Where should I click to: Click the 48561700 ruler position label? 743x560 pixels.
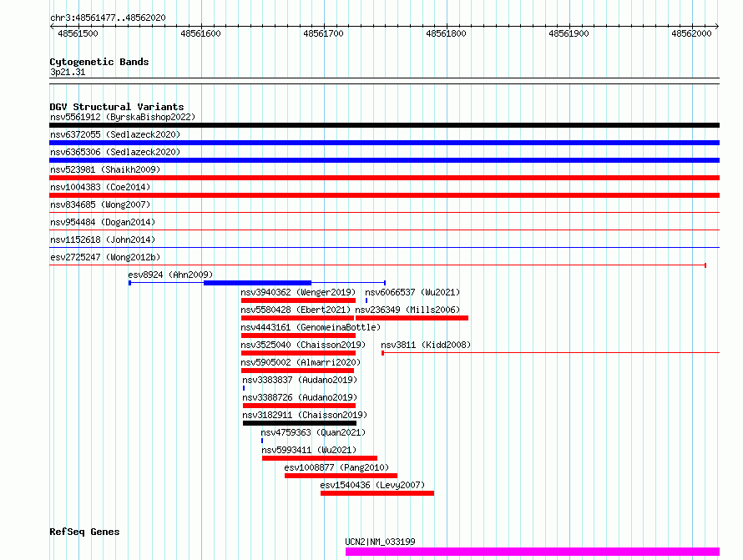[323, 33]
